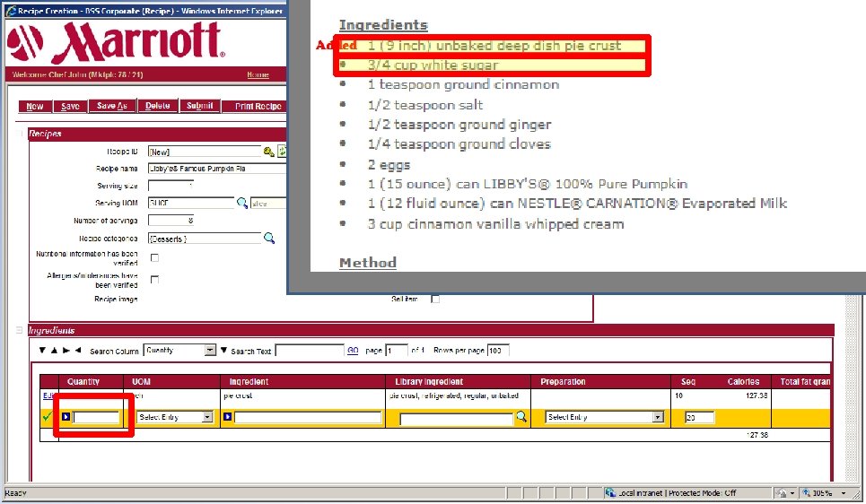Image resolution: width=866 pixels, height=504 pixels.
Task: Focus the Search Text field
Action: 310,350
